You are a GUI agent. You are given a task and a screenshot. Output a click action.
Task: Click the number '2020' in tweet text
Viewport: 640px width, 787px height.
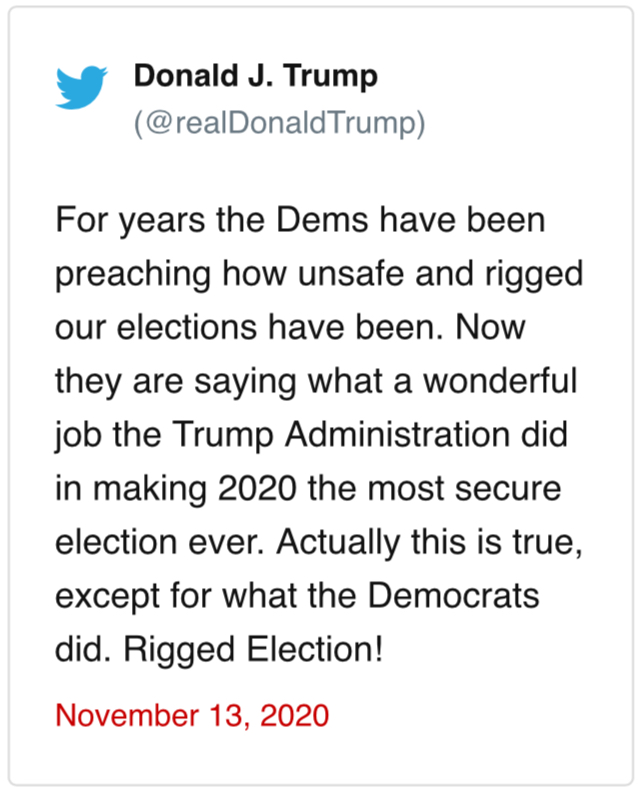point(258,488)
